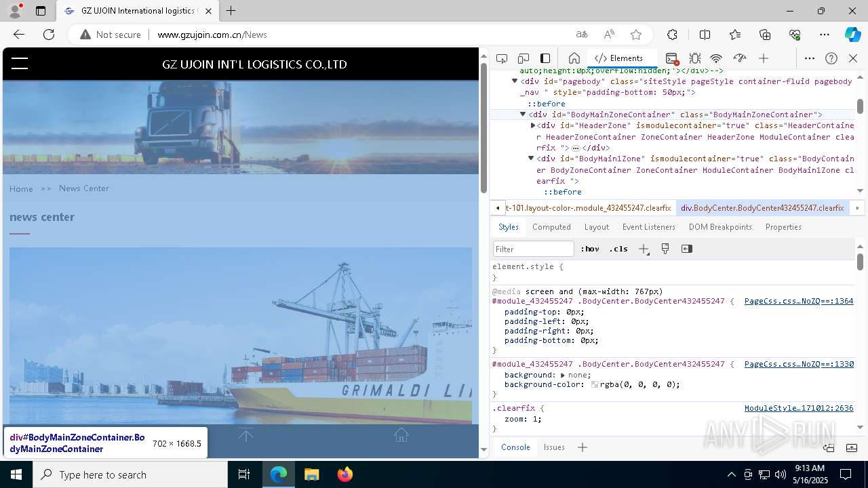Toggle the rendering emulations paintbrush icon

coord(665,249)
